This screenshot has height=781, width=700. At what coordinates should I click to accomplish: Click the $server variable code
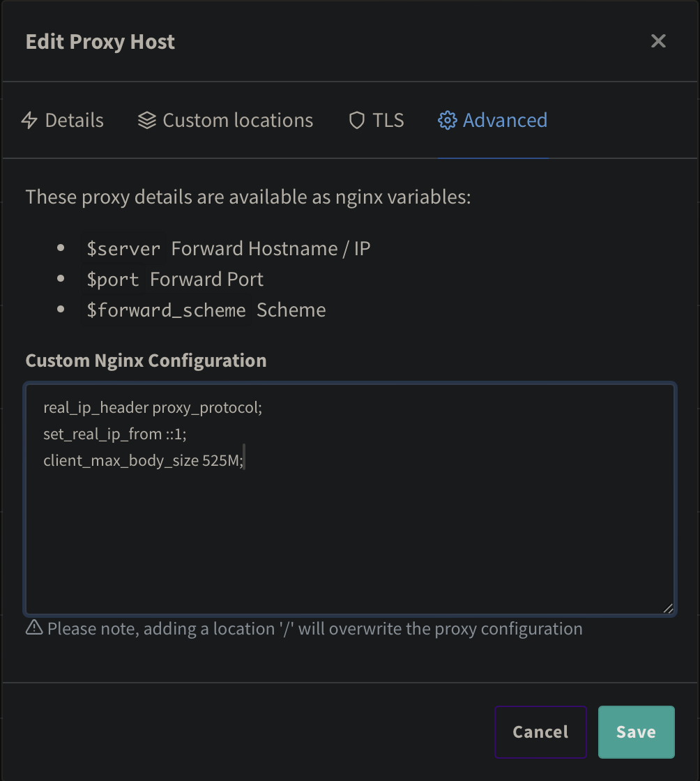124,248
